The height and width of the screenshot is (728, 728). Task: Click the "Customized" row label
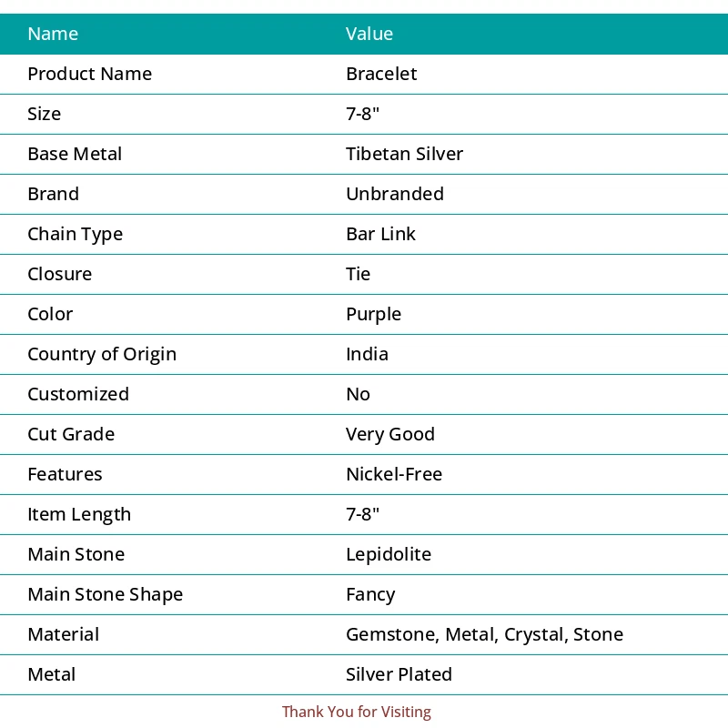coord(78,394)
